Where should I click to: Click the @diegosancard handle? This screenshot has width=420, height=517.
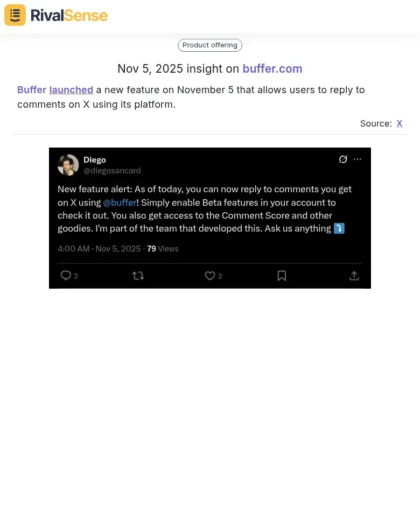(112, 170)
